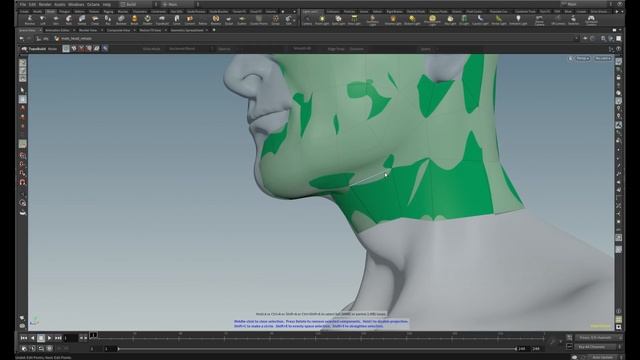Click the Switcher shelf tool

(573, 20)
